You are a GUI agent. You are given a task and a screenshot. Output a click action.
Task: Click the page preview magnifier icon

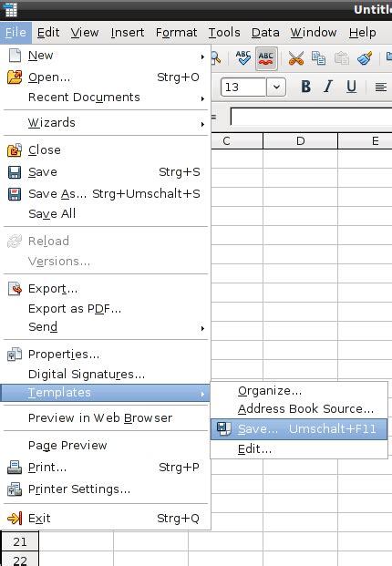[215, 57]
